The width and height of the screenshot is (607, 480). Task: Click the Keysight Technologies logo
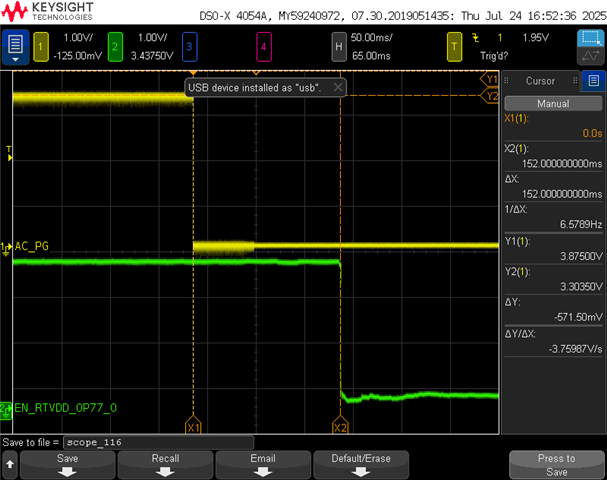[47, 11]
